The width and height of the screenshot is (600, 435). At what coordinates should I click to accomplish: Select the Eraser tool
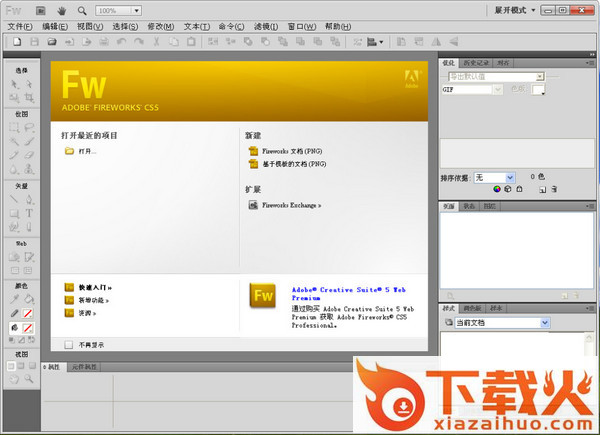point(29,155)
